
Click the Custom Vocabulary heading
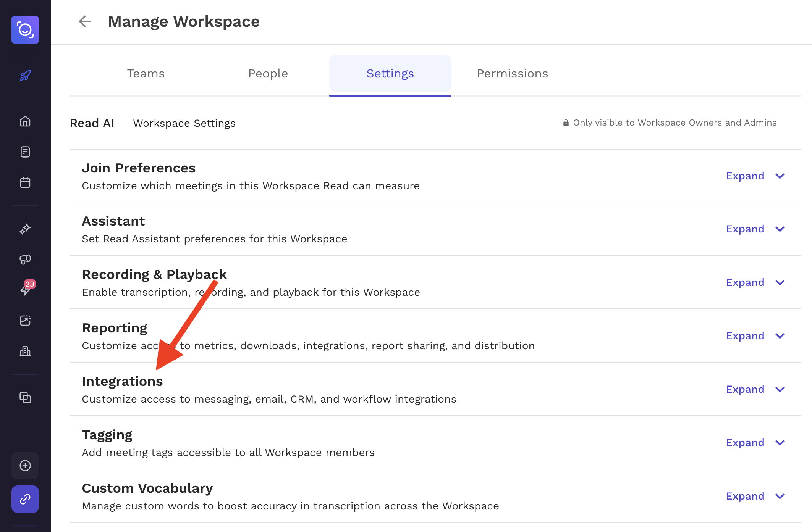(147, 488)
